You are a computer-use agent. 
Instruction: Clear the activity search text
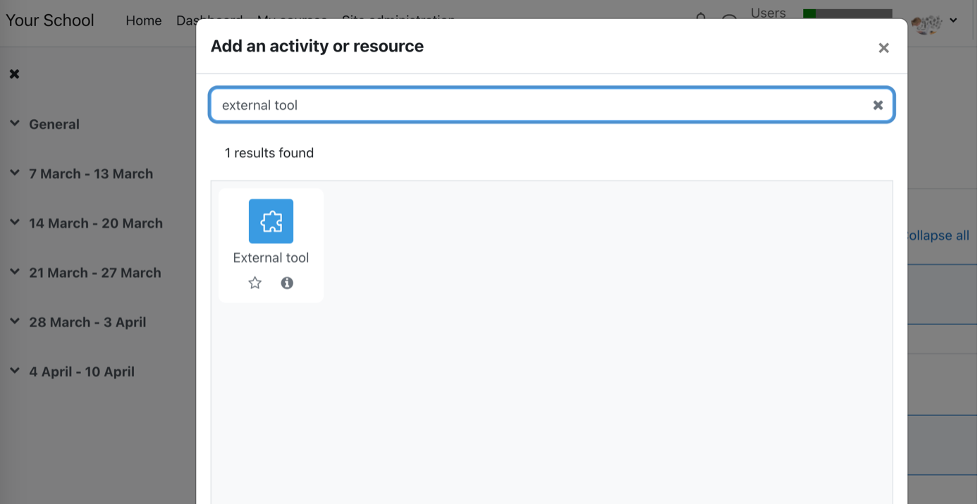[x=878, y=105]
